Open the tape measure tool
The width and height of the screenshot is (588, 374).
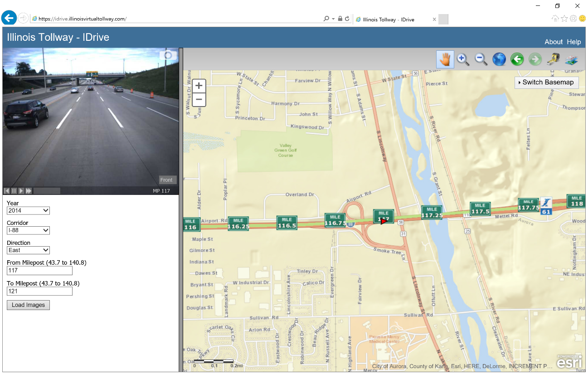tap(553, 59)
